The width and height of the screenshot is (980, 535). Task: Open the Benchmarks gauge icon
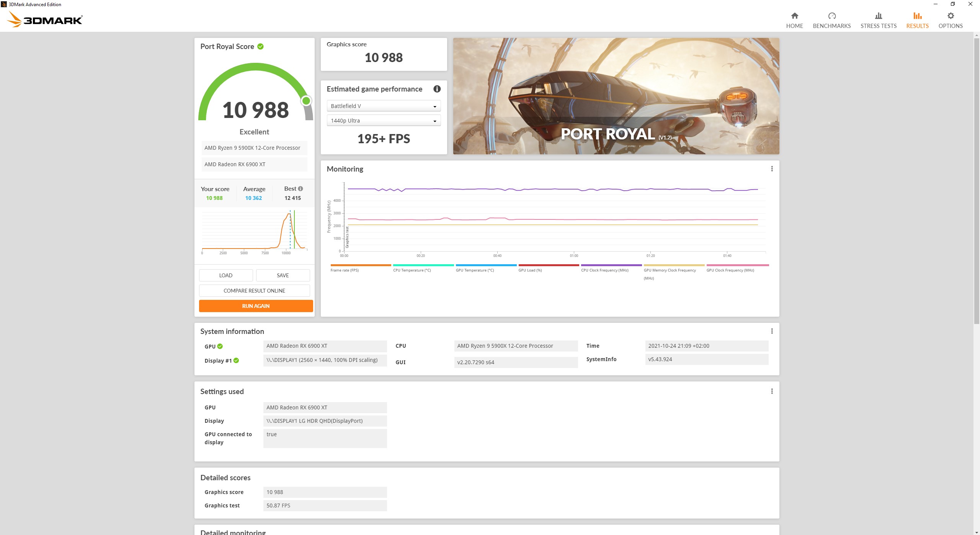tap(831, 16)
